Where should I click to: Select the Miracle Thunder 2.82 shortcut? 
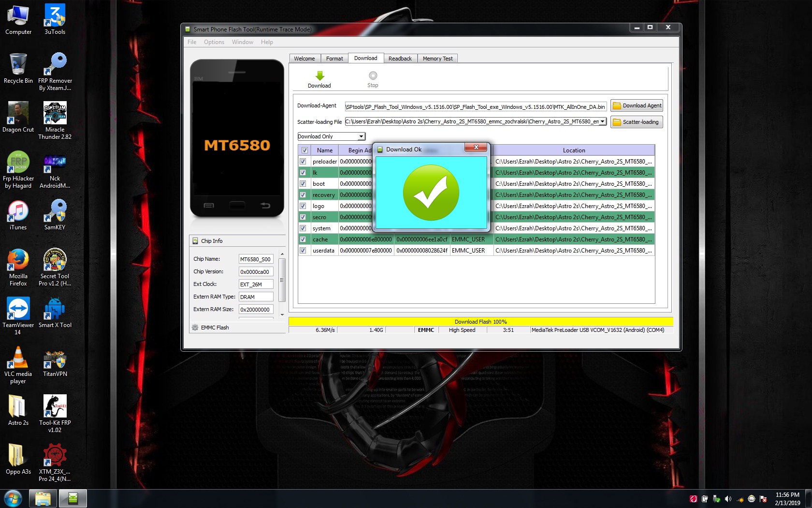[x=55, y=120]
